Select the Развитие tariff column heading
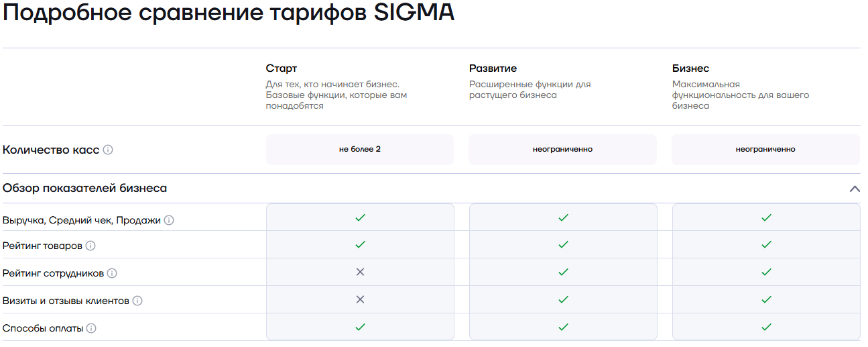Viewport: 868px width, 347px height. (493, 68)
